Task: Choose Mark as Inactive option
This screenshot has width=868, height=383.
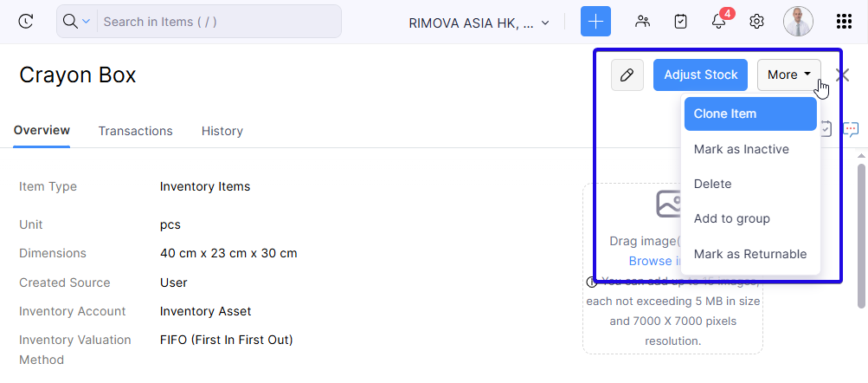Action: point(741,149)
